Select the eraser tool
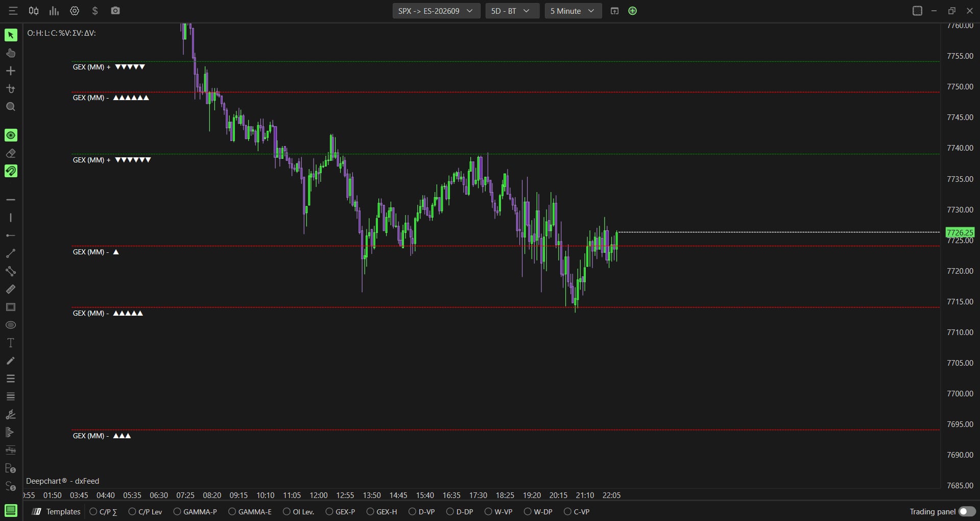This screenshot has width=980, height=521. (11, 153)
